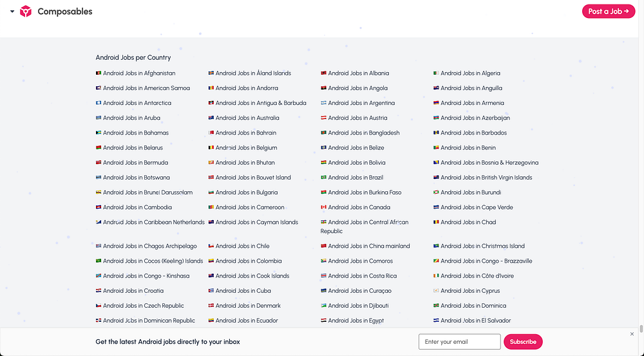Open Android Jobs in El Salvador link
This screenshot has width=644, height=356.
click(472, 321)
